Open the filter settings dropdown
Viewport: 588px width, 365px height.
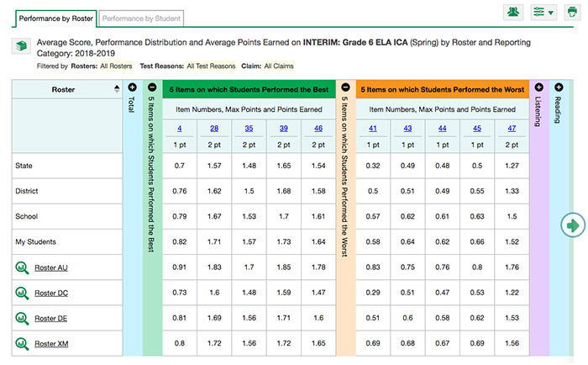pos(543,13)
